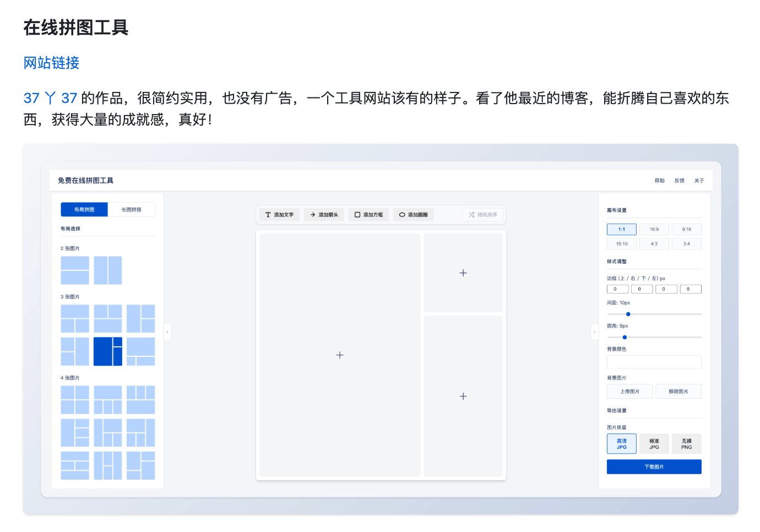Collapse the right settings panel with its chevron

(x=594, y=332)
